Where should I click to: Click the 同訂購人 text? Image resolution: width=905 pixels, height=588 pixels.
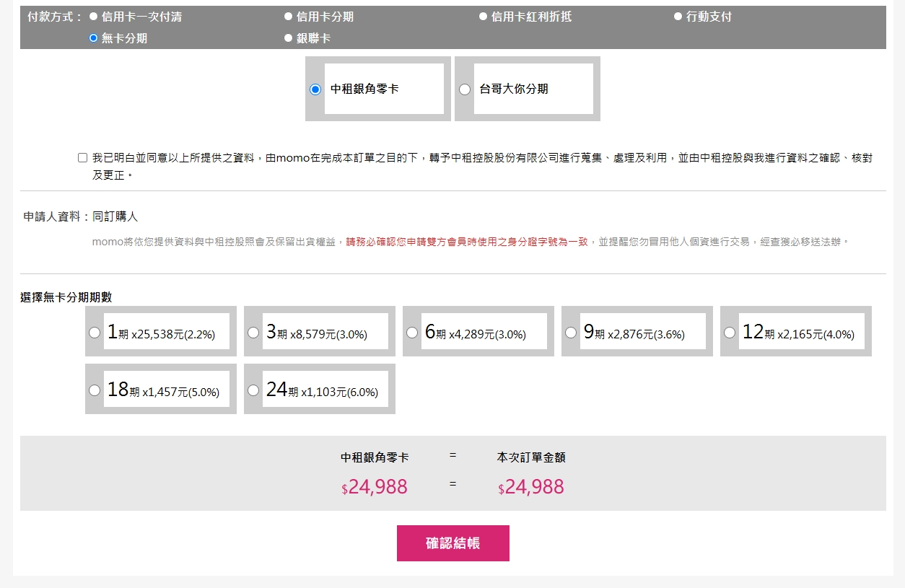tap(115, 216)
